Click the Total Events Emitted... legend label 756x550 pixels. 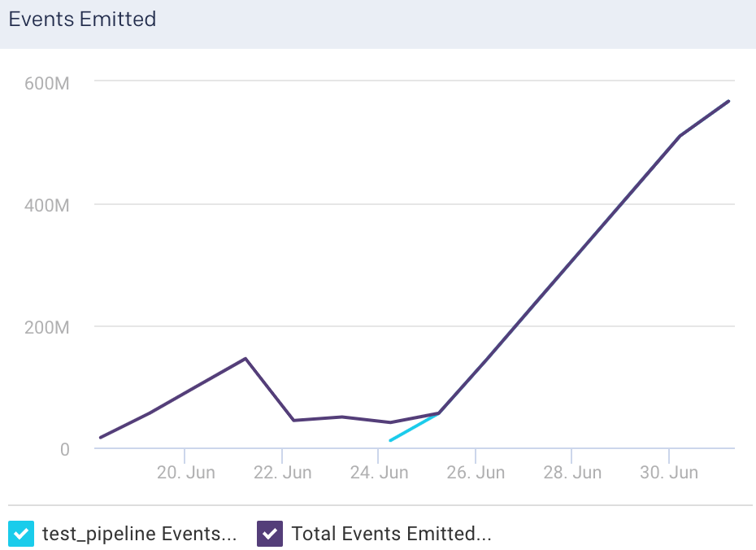point(391,534)
